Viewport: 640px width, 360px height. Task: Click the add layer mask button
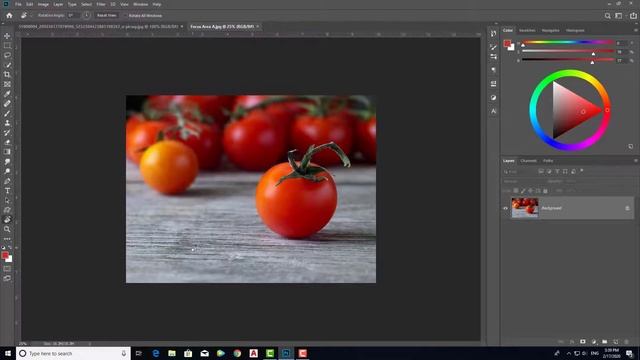pos(583,342)
